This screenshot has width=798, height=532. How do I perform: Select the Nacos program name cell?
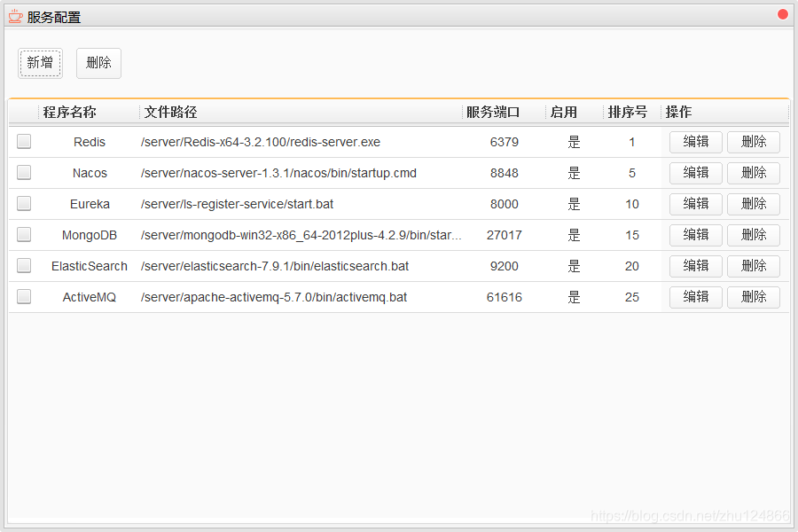click(90, 173)
